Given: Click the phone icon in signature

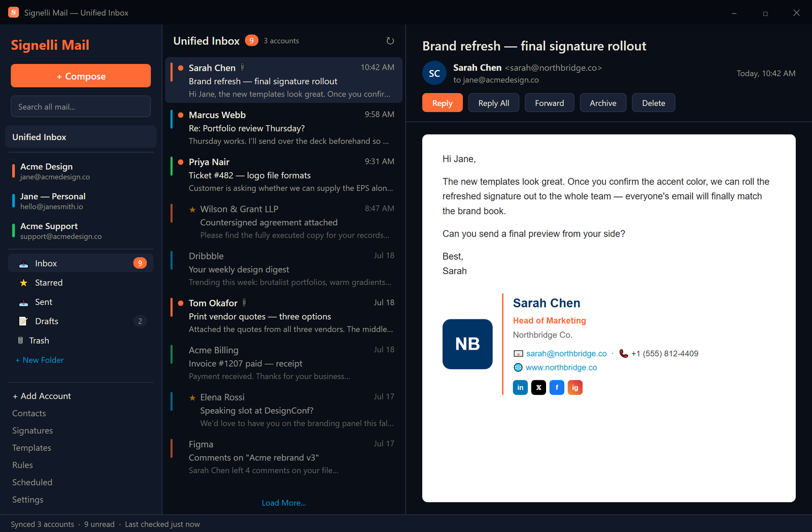Looking at the screenshot, I should tap(624, 354).
